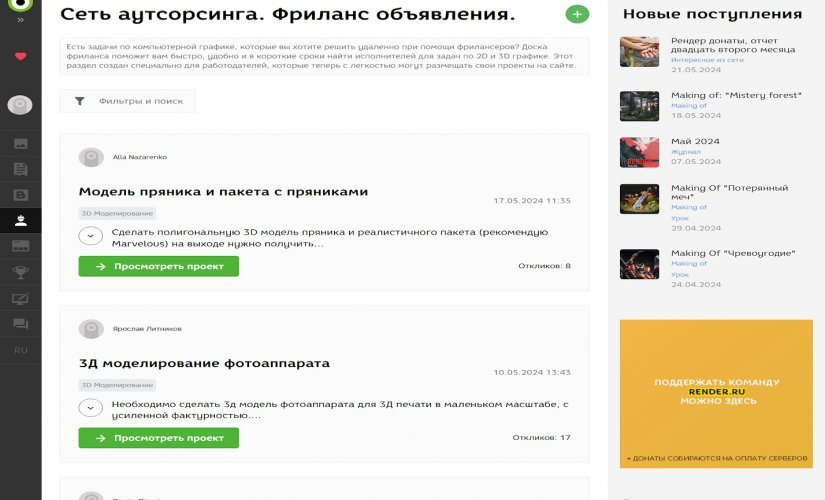
Task: Open Ярослав Литников author link
Action: pyautogui.click(x=147, y=328)
